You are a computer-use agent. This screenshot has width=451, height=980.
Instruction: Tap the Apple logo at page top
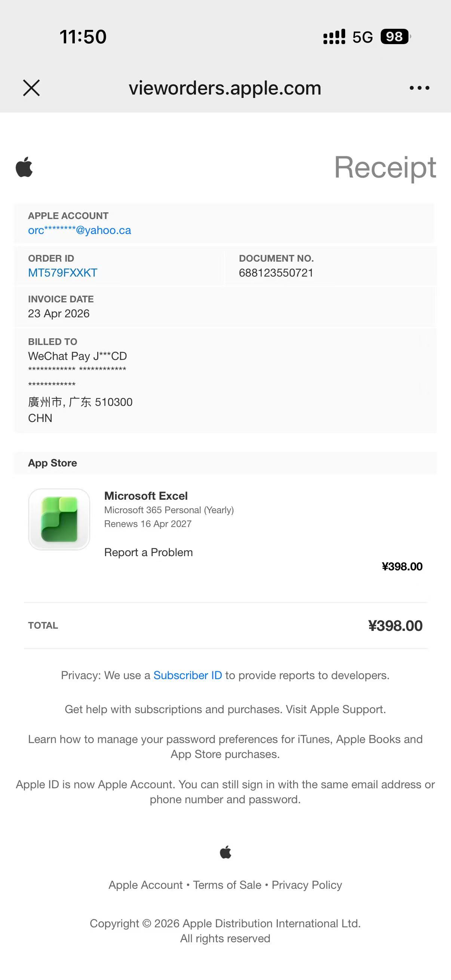pos(24,167)
